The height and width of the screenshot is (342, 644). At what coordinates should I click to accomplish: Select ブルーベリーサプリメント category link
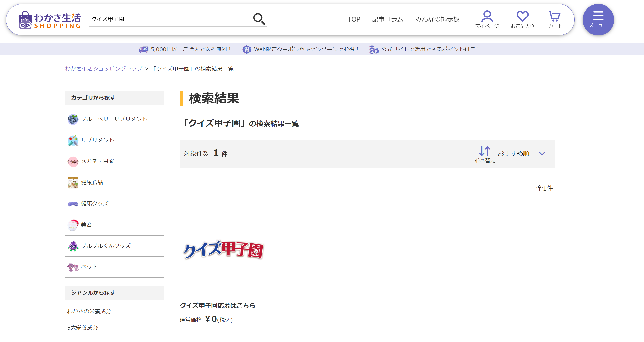[x=114, y=119]
